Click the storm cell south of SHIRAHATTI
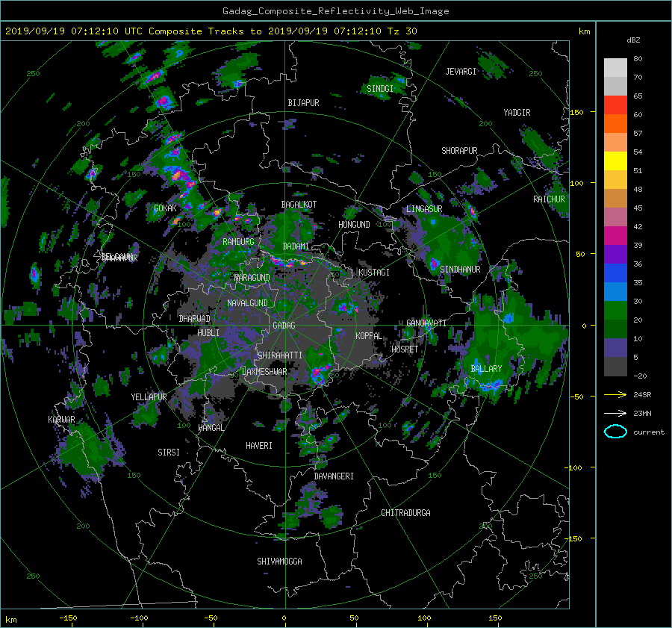The image size is (672, 628). 320,373
